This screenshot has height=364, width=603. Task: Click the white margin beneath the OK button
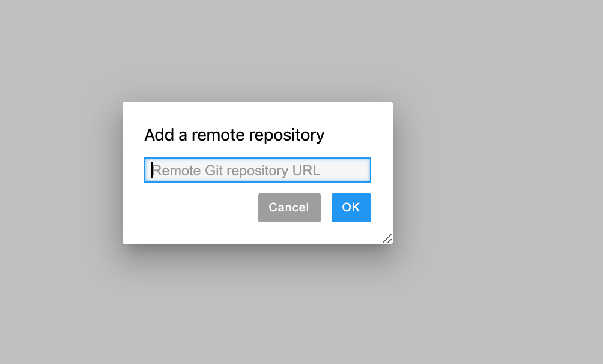tap(351, 232)
